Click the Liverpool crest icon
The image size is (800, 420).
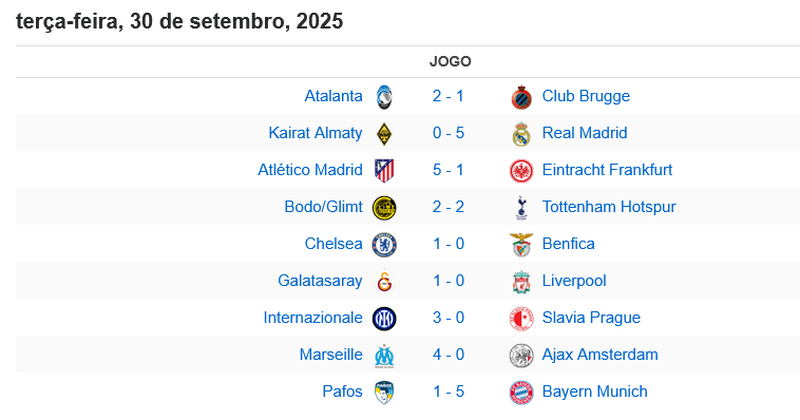520,281
